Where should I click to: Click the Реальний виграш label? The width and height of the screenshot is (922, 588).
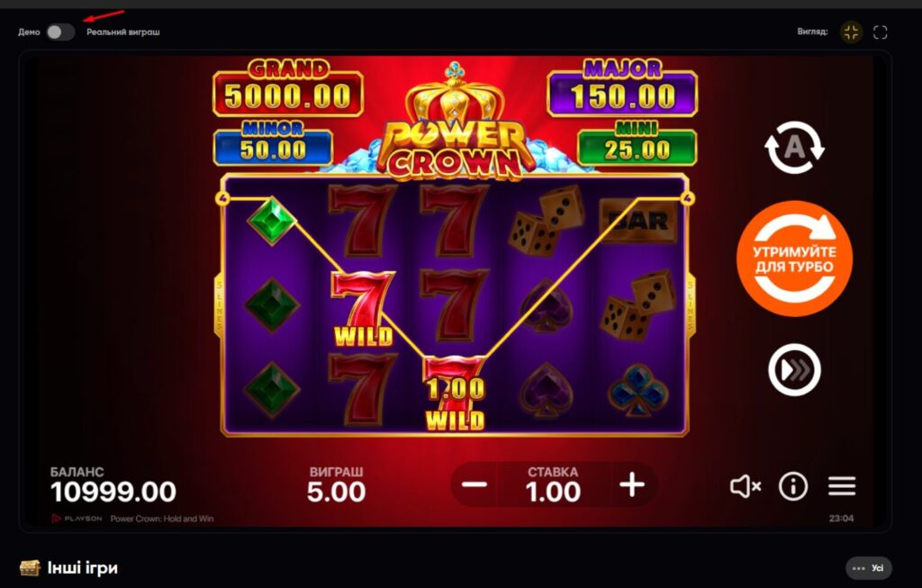(122, 32)
